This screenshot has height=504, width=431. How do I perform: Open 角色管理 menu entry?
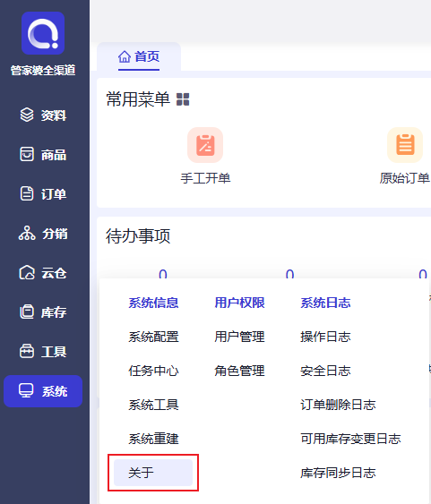tap(239, 371)
